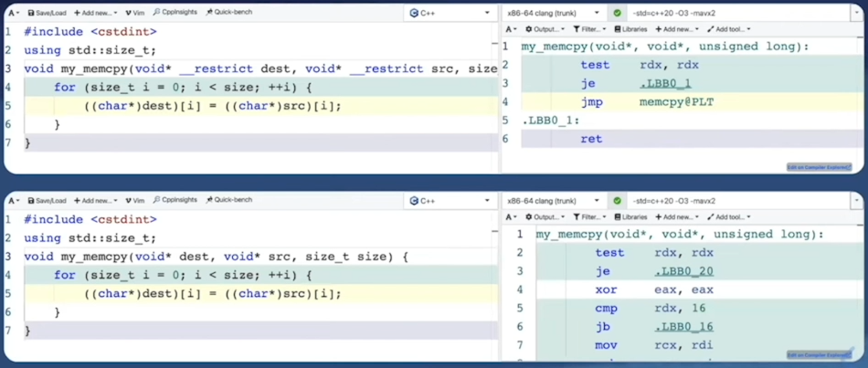The height and width of the screenshot is (368, 868).
Task: Click Libraries above the .LBB0_20 assembly
Action: click(630, 217)
